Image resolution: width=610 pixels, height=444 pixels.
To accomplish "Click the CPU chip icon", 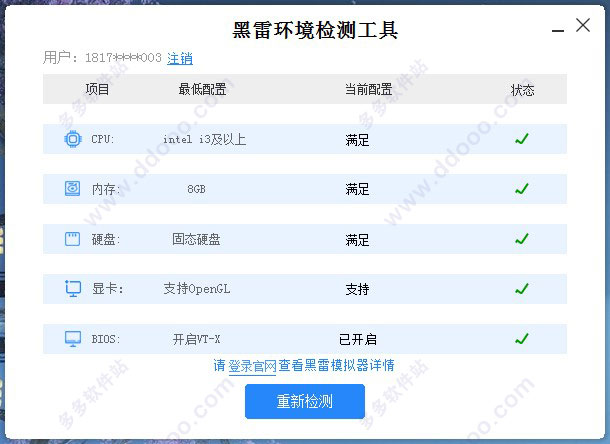I will pos(73,139).
